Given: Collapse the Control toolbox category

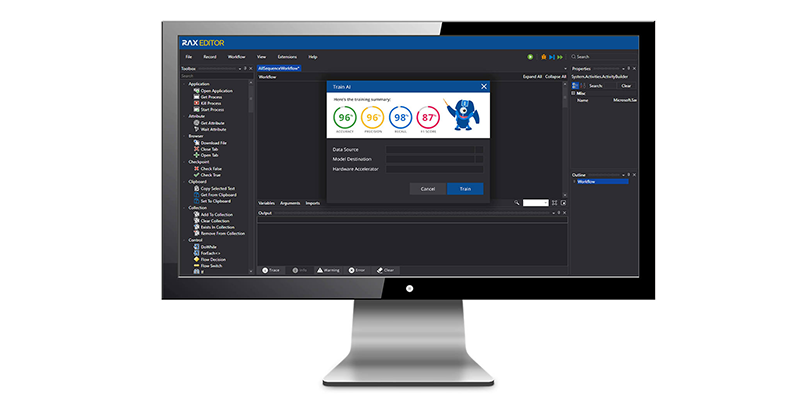Looking at the screenshot, I should click(x=184, y=240).
